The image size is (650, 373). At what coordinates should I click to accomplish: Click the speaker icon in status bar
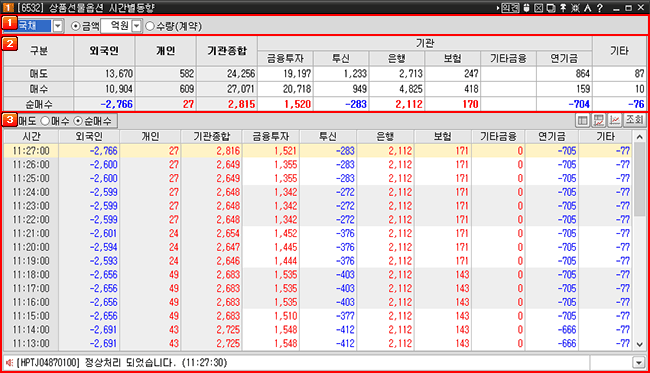pos(10,363)
